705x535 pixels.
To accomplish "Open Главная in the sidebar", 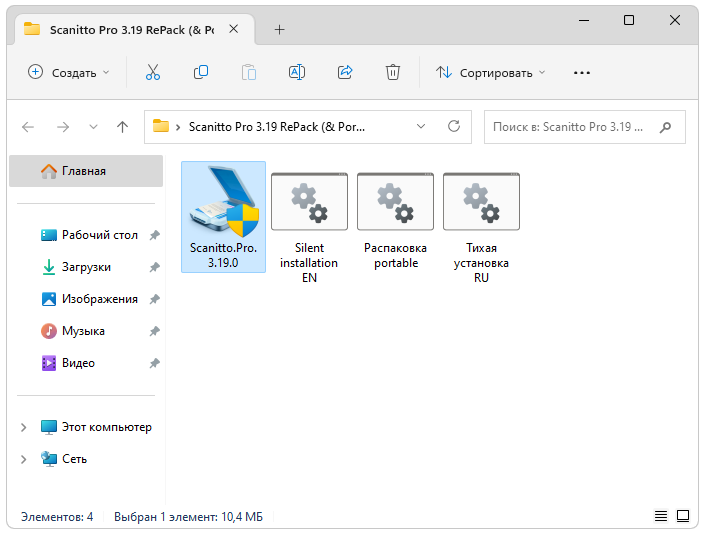I will [x=86, y=171].
